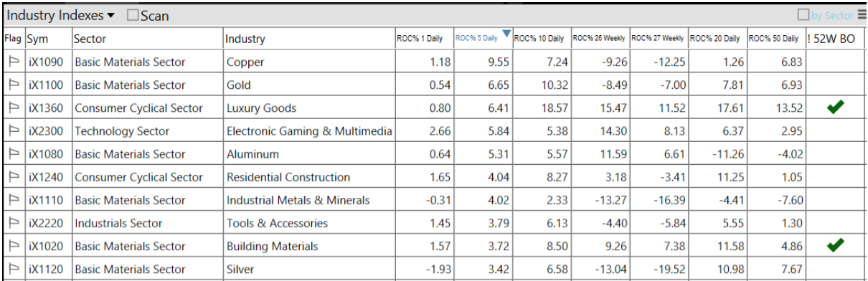Open the hamburger menu at top right

862,15
